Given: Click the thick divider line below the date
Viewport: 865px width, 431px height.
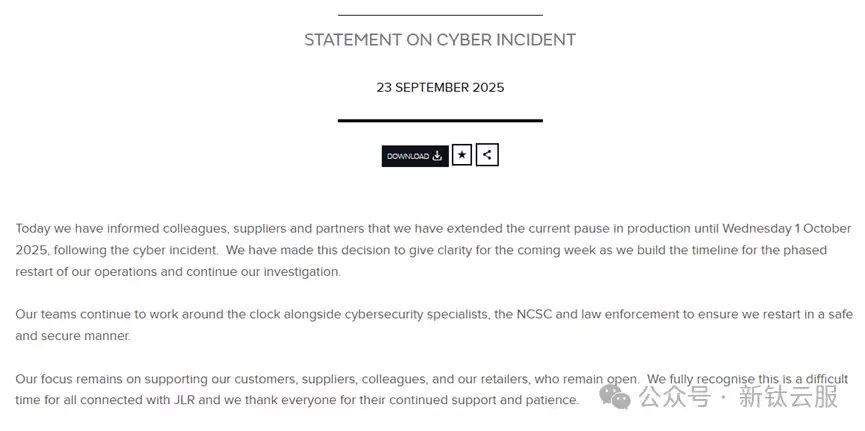Looking at the screenshot, I should tap(440, 120).
